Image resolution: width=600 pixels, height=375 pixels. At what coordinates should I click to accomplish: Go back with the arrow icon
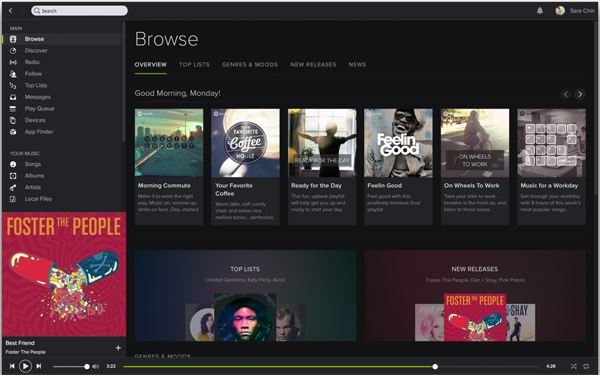click(11, 11)
